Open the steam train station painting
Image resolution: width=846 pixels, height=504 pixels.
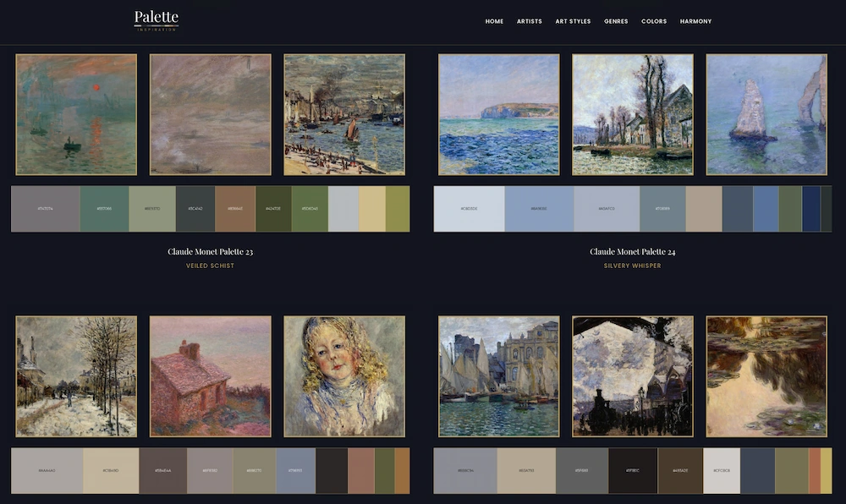(632, 376)
